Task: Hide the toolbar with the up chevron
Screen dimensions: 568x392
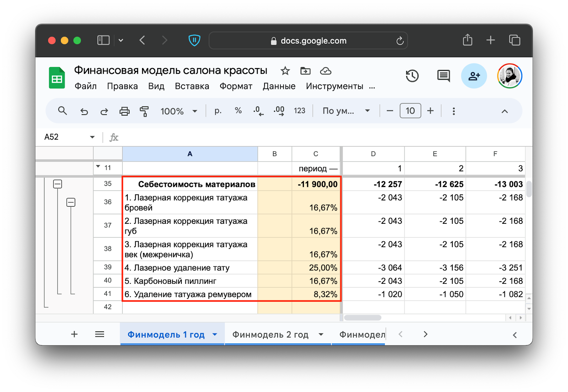Action: point(504,111)
